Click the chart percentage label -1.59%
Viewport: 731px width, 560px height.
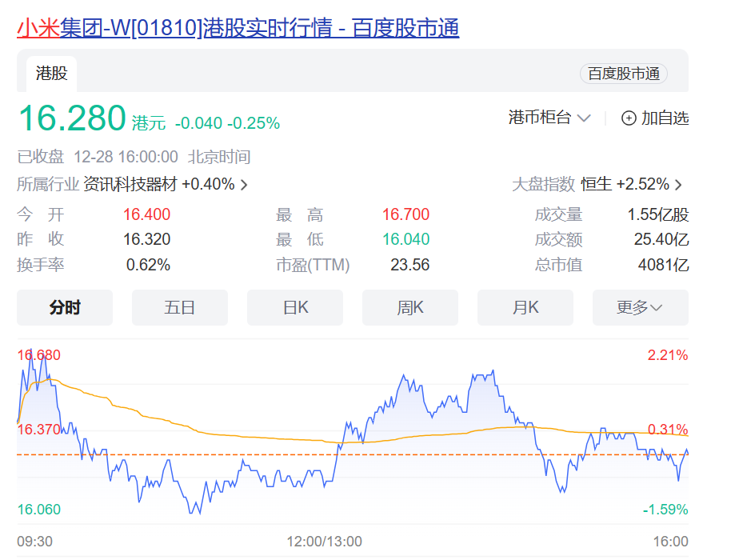click(665, 509)
